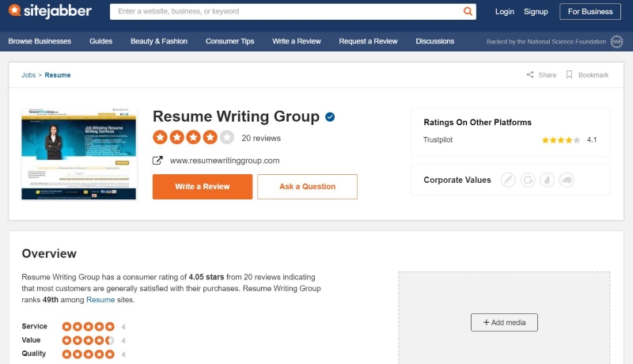Click the Backed by National Science Foundation text

click(x=546, y=42)
